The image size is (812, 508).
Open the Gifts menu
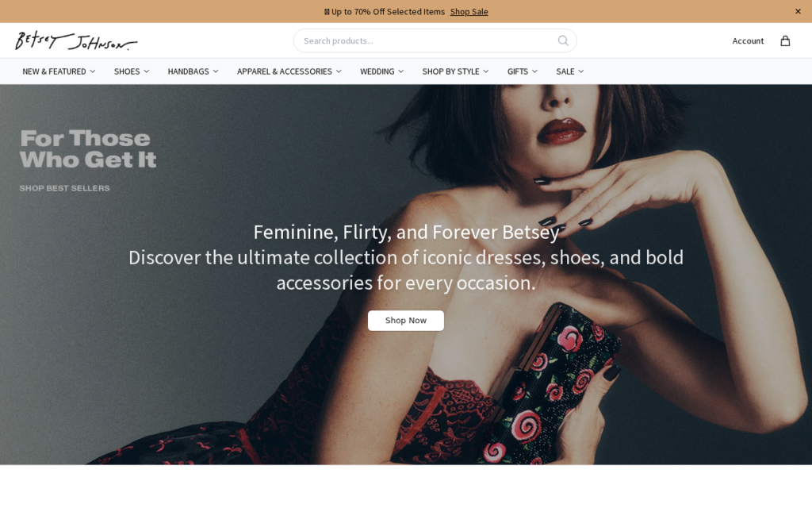point(523,71)
